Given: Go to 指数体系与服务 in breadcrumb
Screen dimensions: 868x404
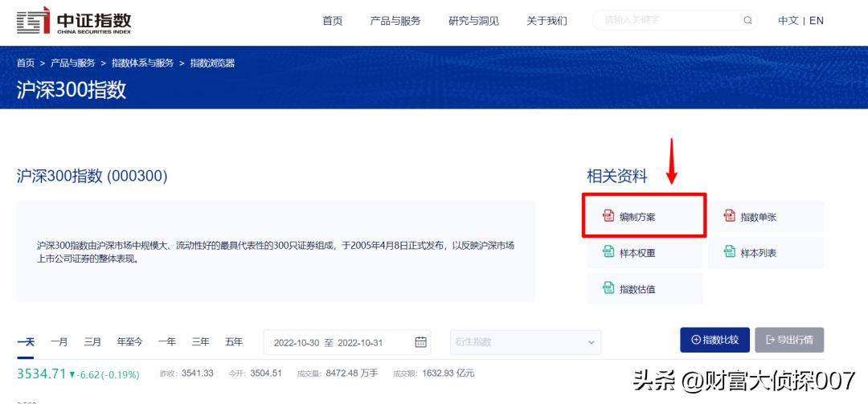Looking at the screenshot, I should click(143, 63).
